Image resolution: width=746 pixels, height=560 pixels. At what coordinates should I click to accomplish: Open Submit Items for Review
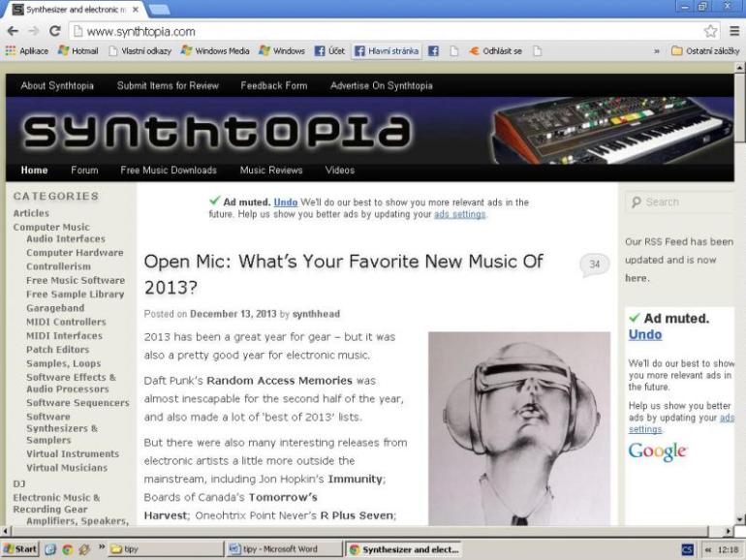point(168,85)
